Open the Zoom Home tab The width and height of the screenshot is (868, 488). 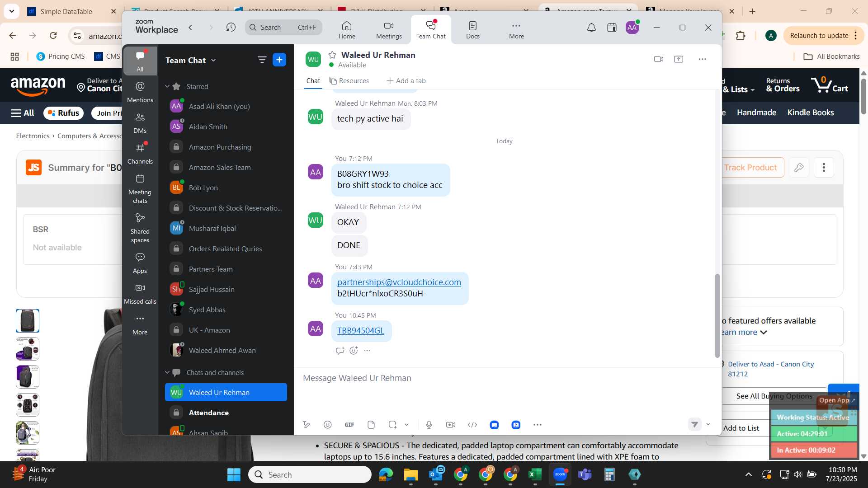(x=347, y=30)
